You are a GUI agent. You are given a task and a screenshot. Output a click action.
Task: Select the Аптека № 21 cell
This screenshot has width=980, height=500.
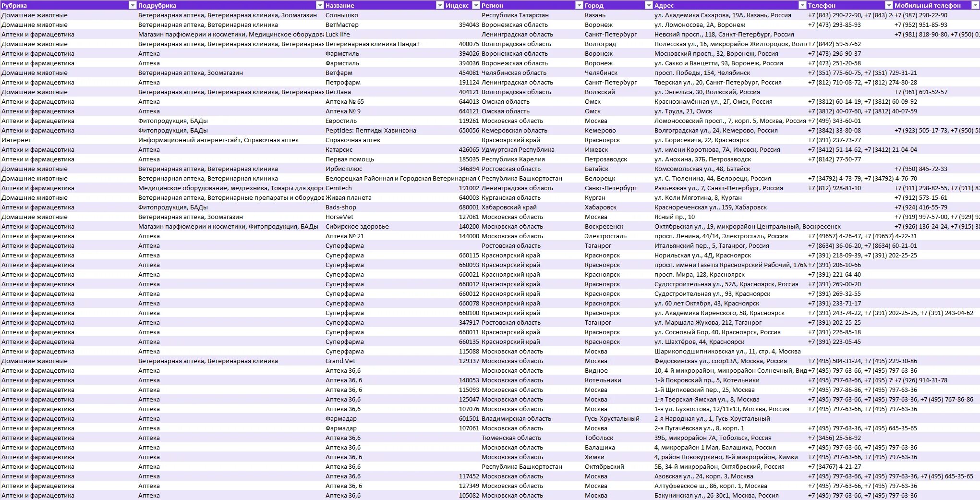pyautogui.click(x=384, y=236)
